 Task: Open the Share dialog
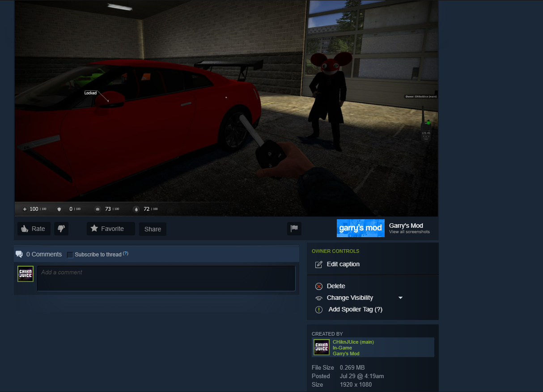click(x=153, y=229)
